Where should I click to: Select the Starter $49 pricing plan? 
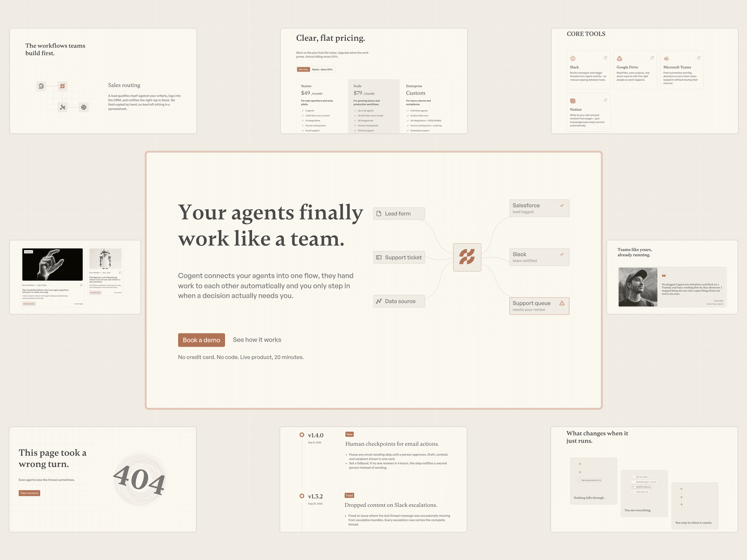click(x=321, y=106)
